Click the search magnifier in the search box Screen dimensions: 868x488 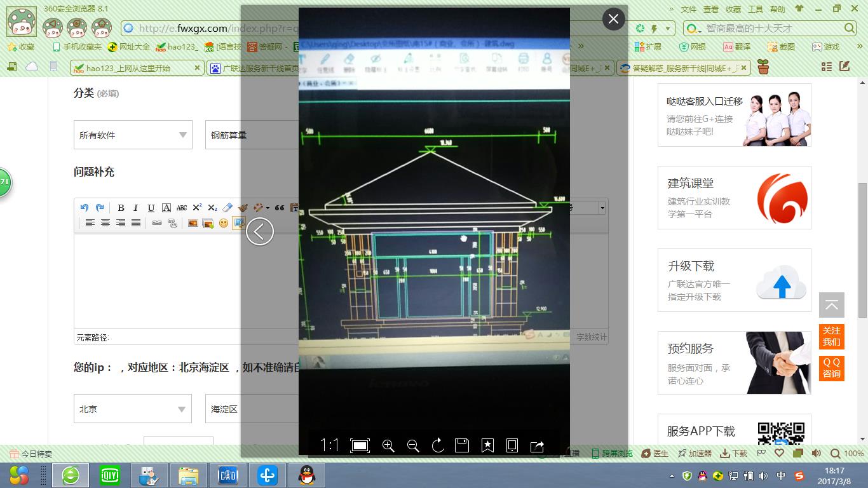[850, 29]
